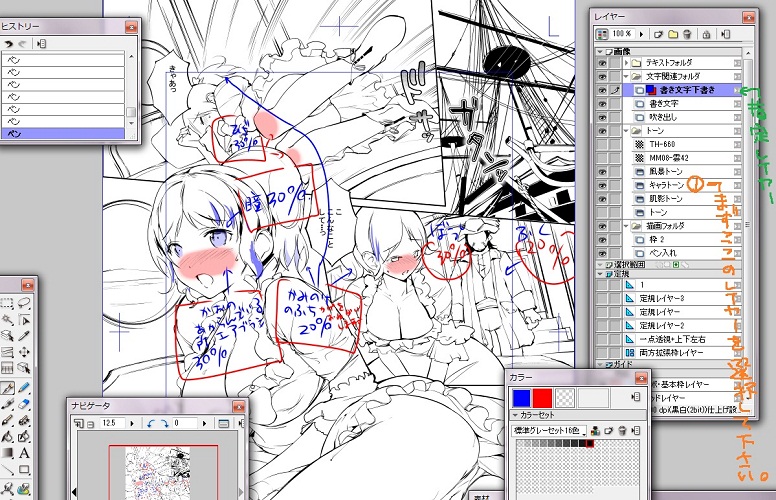
Task: Select the eyedropper tool in toolbox
Action: [23, 336]
